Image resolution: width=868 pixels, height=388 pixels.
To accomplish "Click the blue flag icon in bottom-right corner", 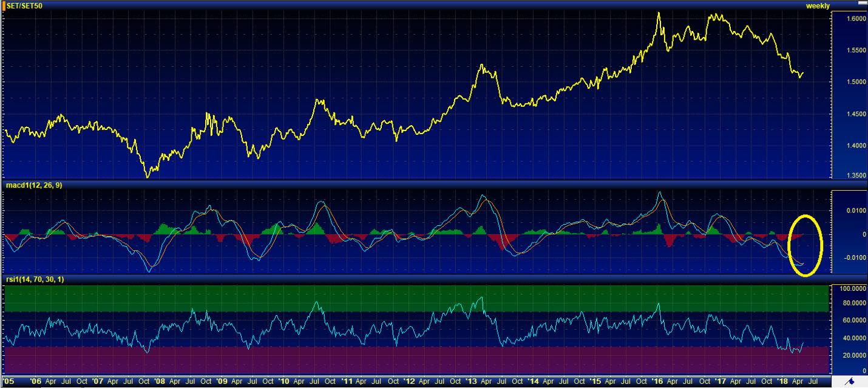I will point(851,381).
